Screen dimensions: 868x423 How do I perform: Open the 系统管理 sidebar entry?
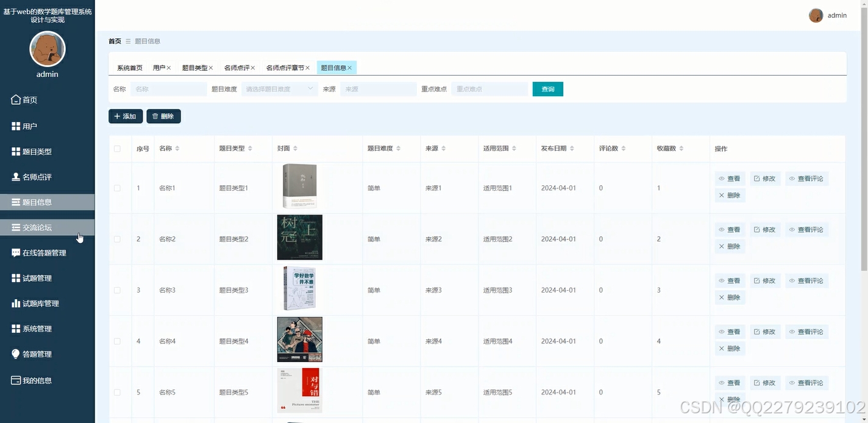point(15,329)
